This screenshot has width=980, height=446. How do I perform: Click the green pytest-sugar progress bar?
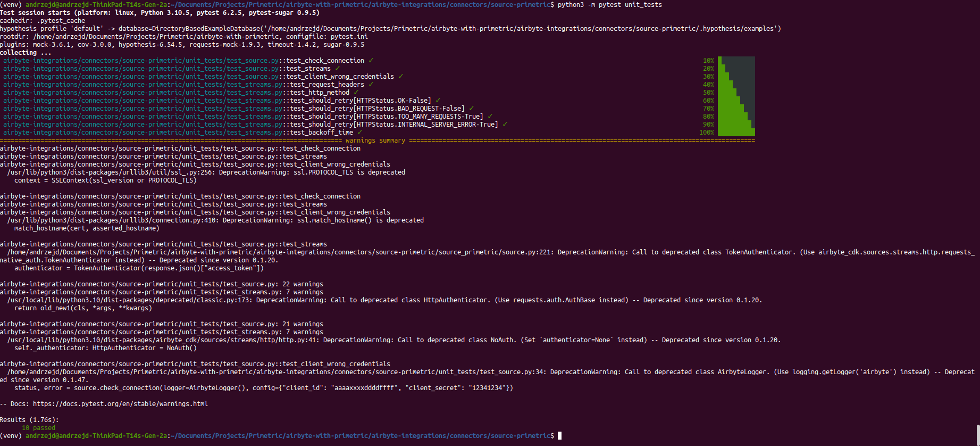pyautogui.click(x=736, y=96)
